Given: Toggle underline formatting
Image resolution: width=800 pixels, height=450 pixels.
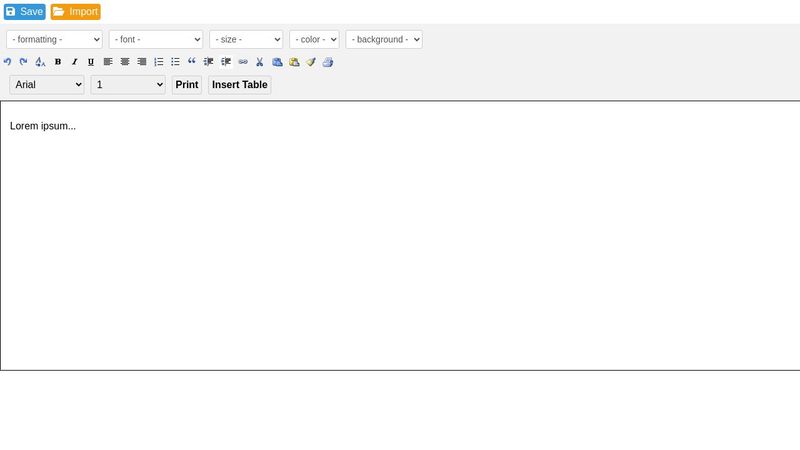Looking at the screenshot, I should click(91, 62).
